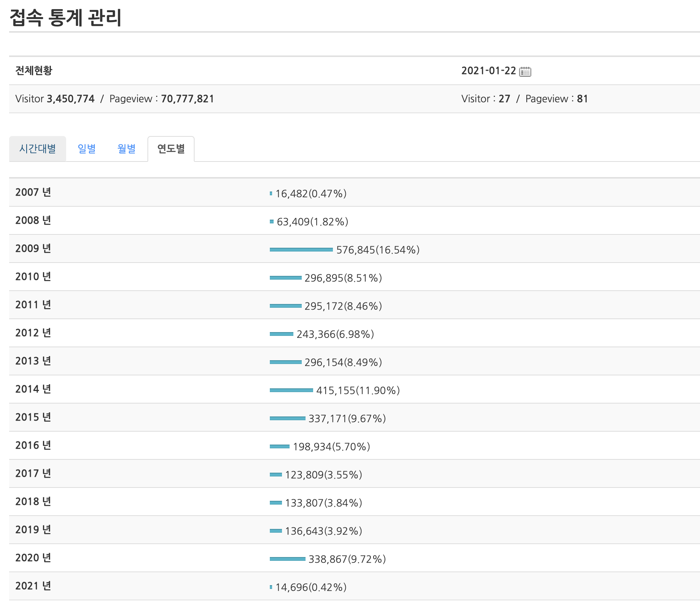Click the 2012 bar graph
Viewport: 700px width, 611px height.
[282, 334]
